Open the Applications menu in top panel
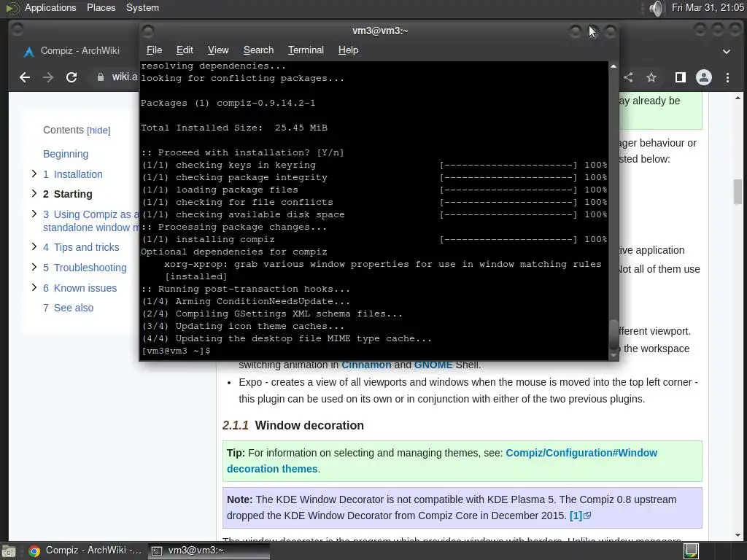 50,7
